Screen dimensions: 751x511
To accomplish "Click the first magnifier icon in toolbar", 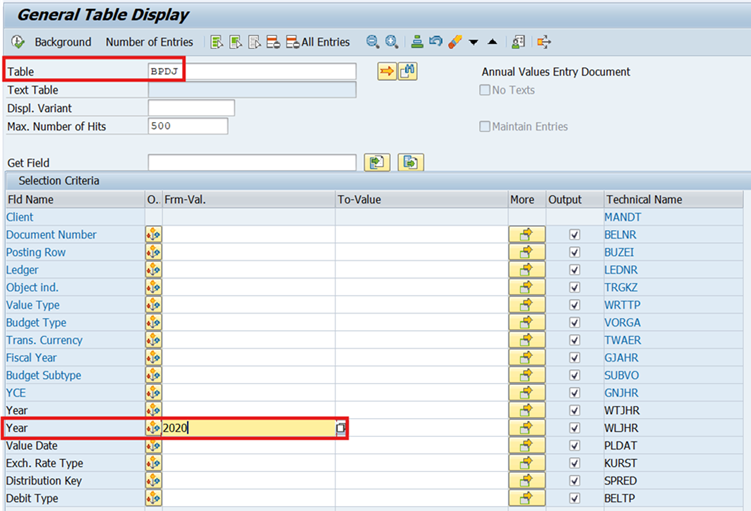I will click(x=372, y=42).
